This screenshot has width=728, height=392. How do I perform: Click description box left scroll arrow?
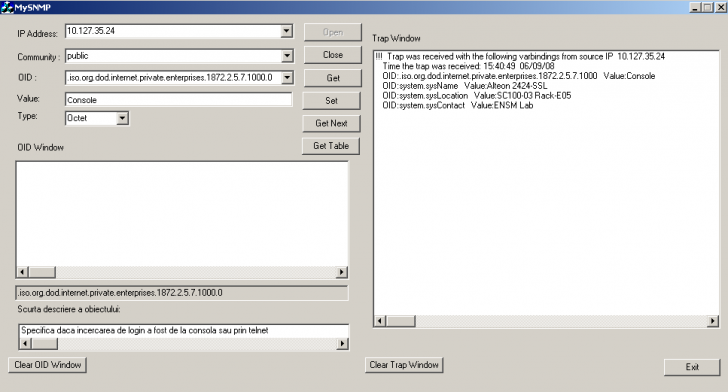[25, 344]
